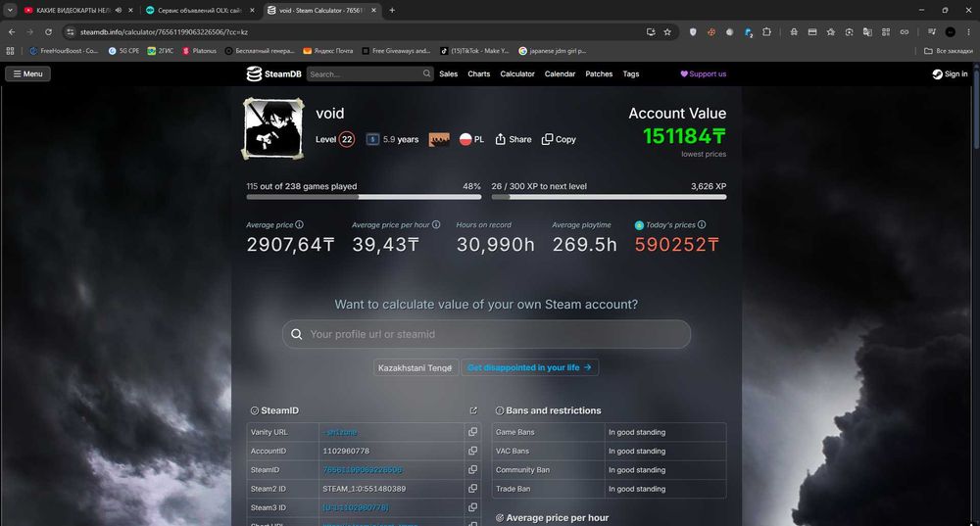
Task: Open the Яндекс Почта bookmark
Action: tap(328, 51)
